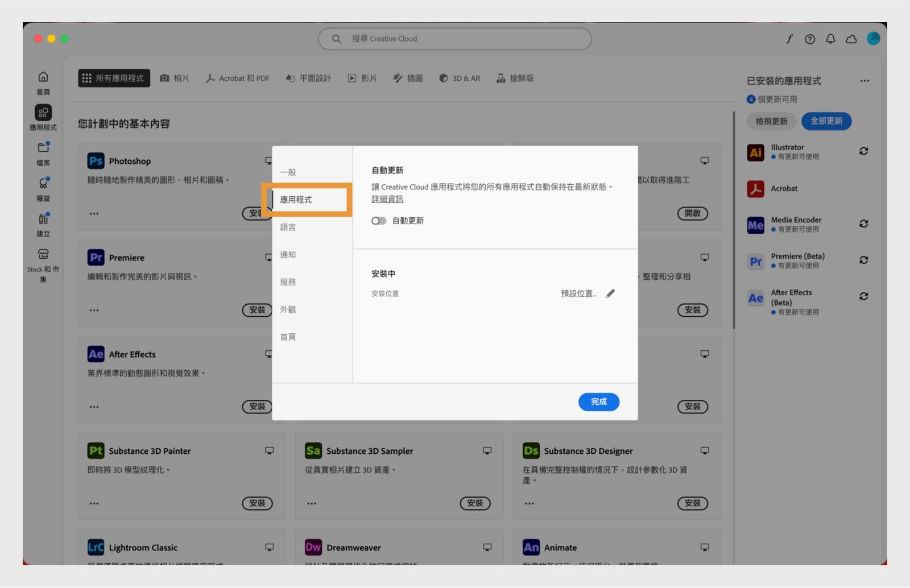Switch to the Acrobat 和 PDF category tab
This screenshot has height=588, width=910.
238,78
